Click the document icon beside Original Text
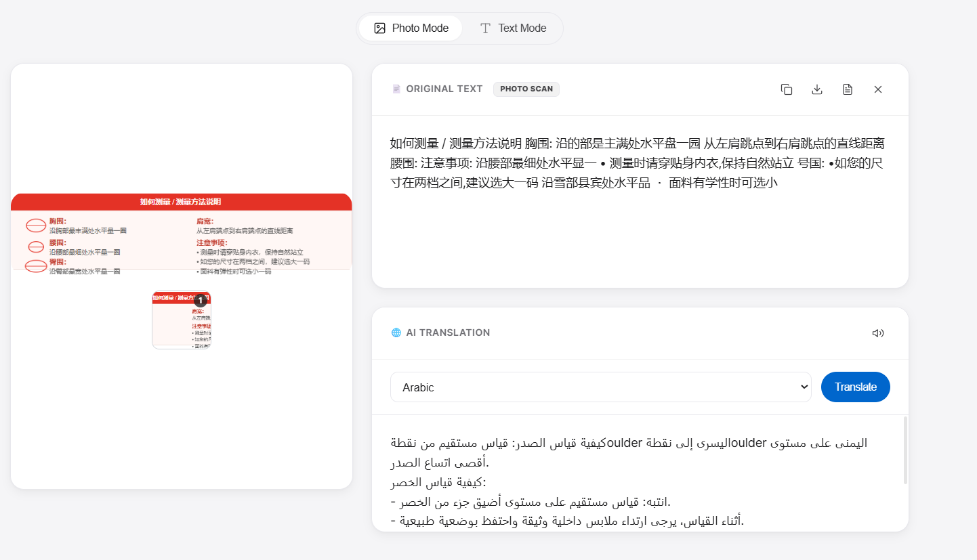 [x=396, y=89]
